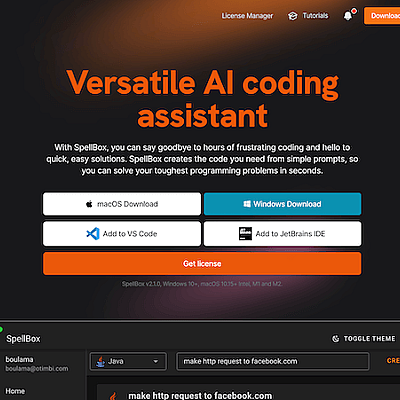
Task: Select Home in the SpellBox sidebar
Action: (x=15, y=391)
